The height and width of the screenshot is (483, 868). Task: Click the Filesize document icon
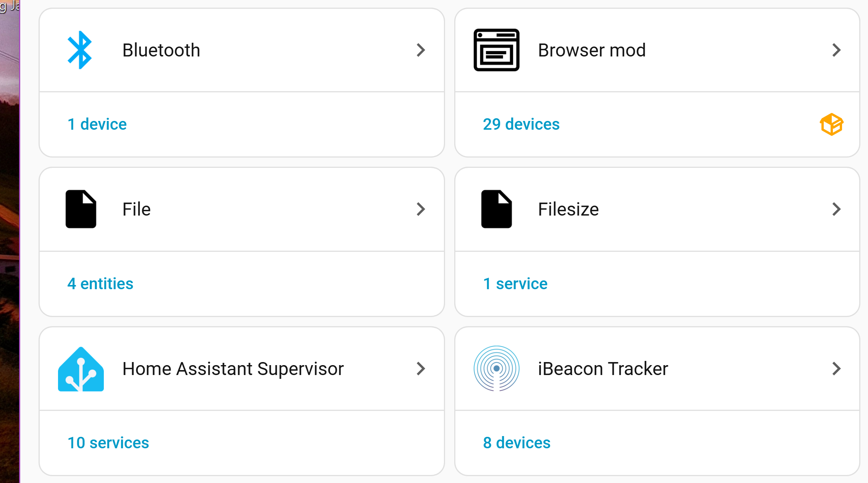click(496, 209)
